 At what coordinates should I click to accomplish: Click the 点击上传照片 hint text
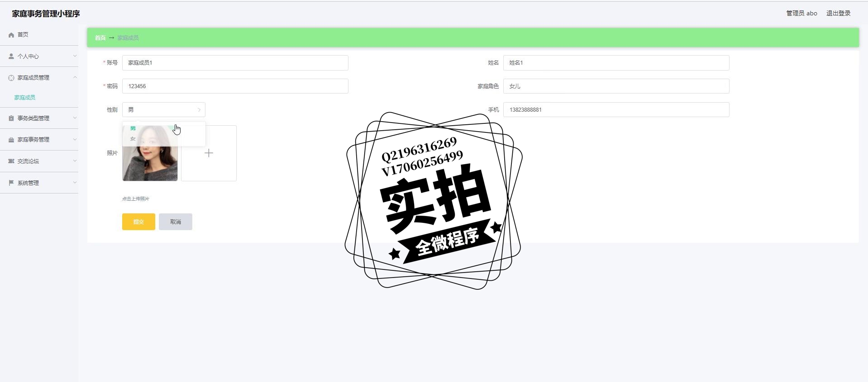point(136,199)
